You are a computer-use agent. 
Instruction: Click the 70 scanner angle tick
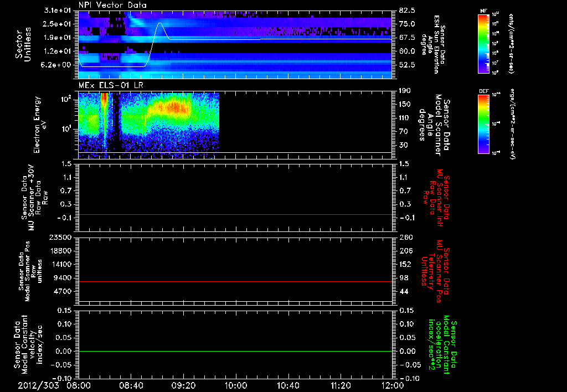403,131
